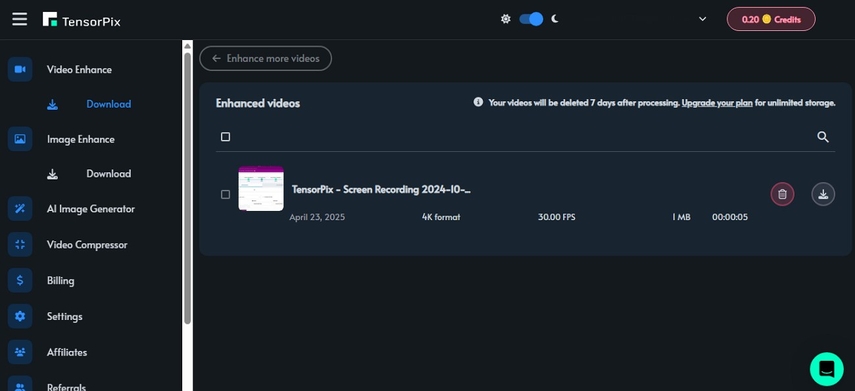Click the sidebar scrollbar up arrow
The height and width of the screenshot is (391, 855).
[187, 46]
